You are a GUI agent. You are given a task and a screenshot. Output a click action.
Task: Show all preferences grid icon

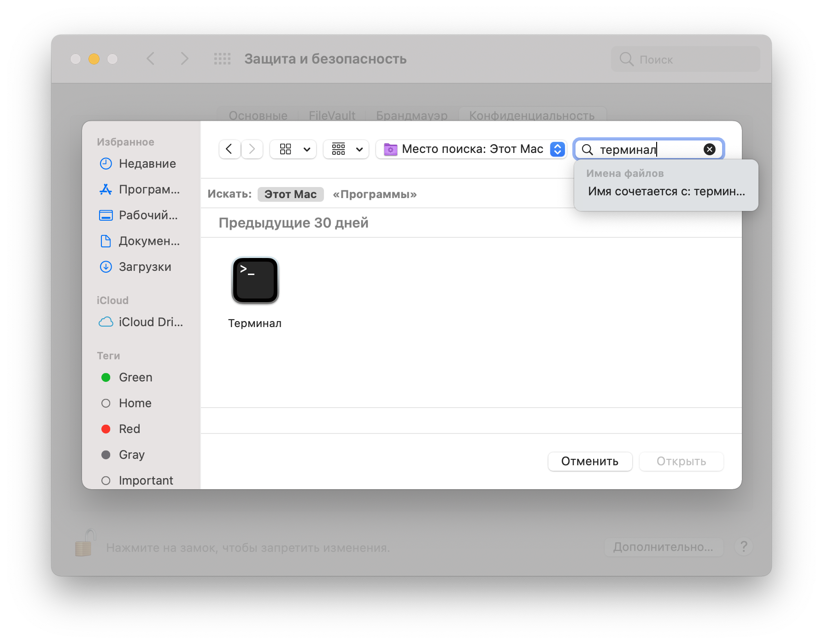(223, 59)
